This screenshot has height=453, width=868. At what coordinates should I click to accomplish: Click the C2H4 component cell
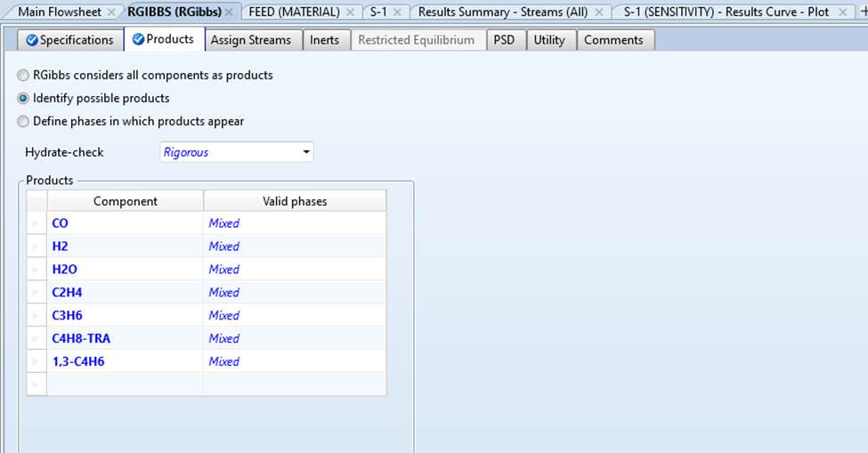click(126, 292)
